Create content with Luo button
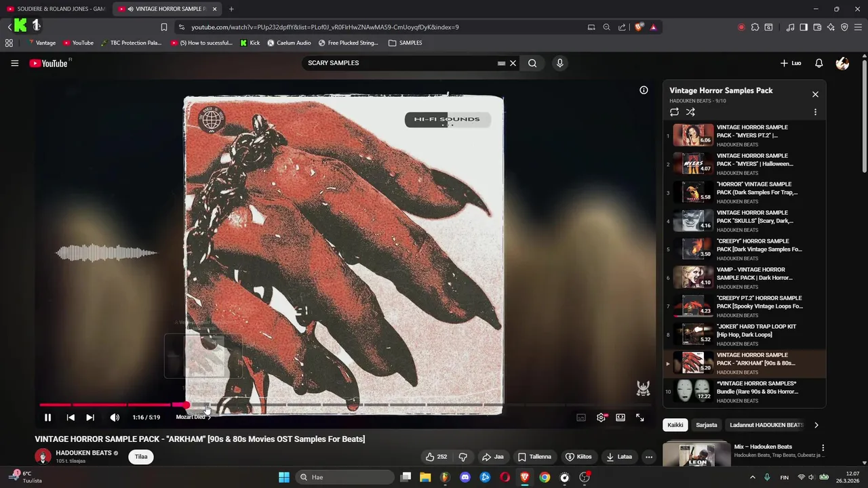This screenshot has width=868, height=488. tap(791, 63)
